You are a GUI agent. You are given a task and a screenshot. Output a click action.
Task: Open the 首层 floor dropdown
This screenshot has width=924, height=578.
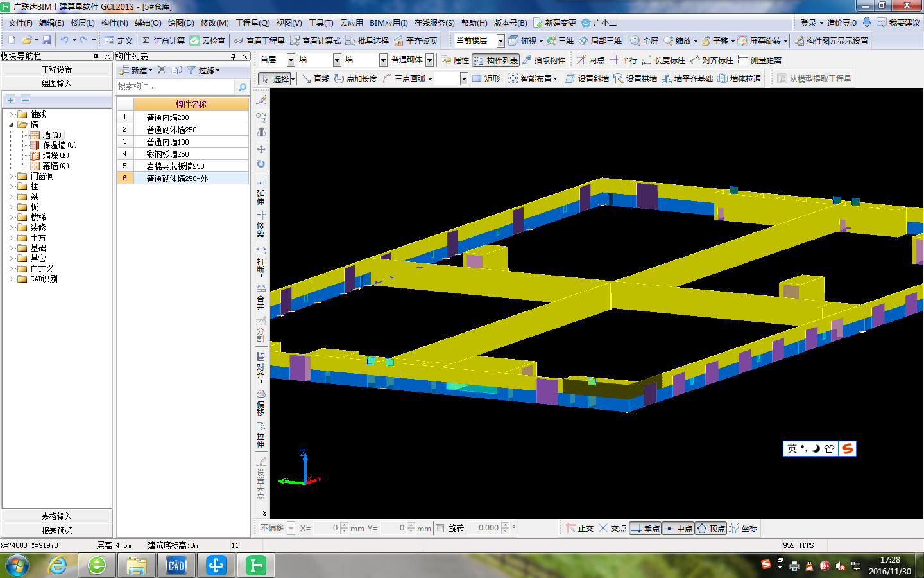coord(291,60)
